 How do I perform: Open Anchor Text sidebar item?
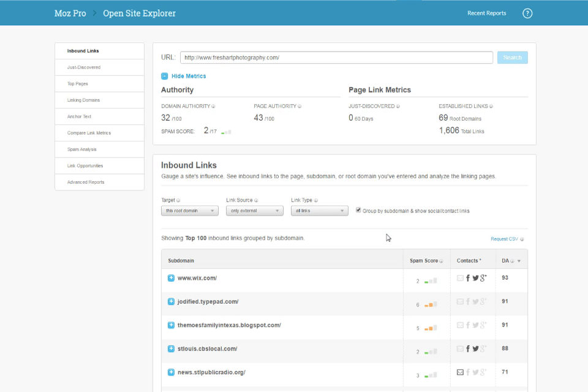point(99,116)
